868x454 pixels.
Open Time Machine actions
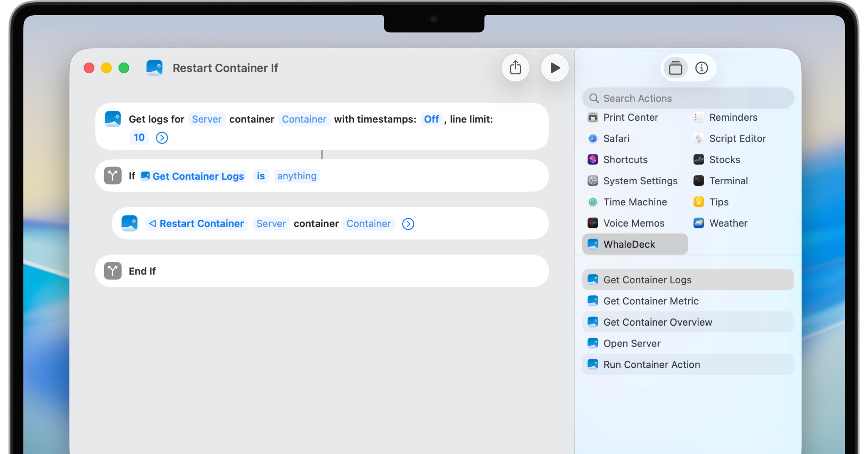pyautogui.click(x=634, y=202)
